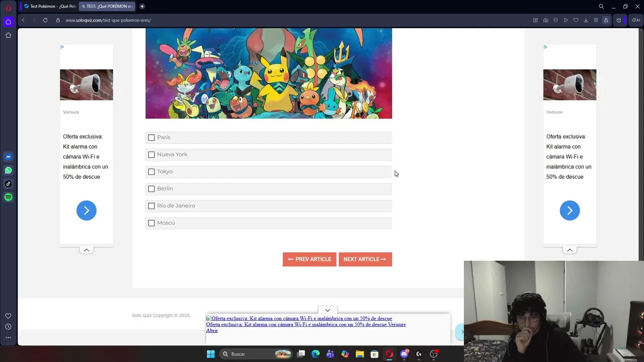This screenshot has height=362, width=644.
Task: Click the right ad blue arrow button
Action: (x=570, y=211)
